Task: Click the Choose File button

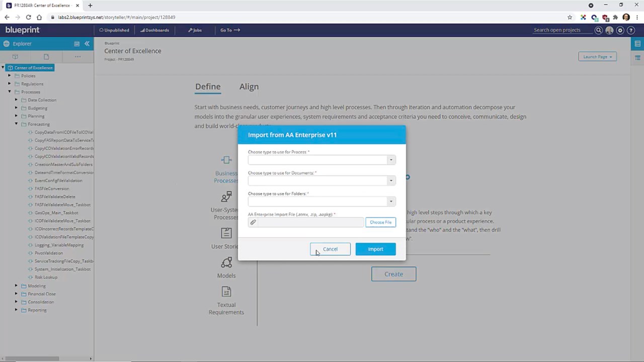Action: (381, 222)
